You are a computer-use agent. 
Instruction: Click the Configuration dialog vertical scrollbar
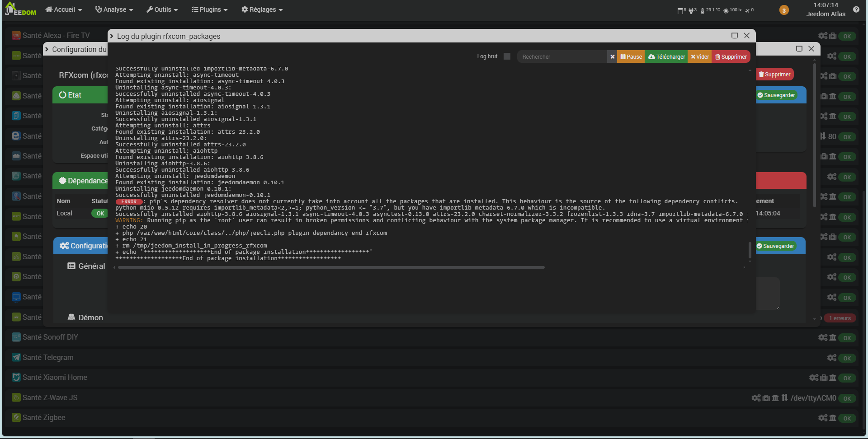[814, 135]
